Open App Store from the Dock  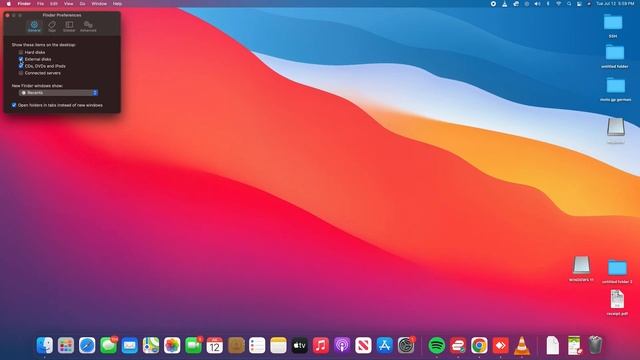[384, 345]
